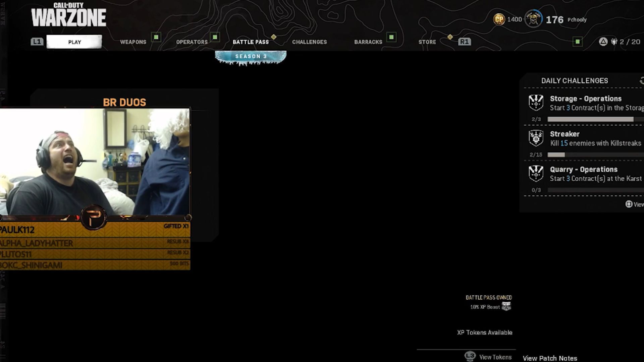Viewport: 644px width, 362px height.
Task: Click PLUTO511 resub entry
Action: (95, 254)
